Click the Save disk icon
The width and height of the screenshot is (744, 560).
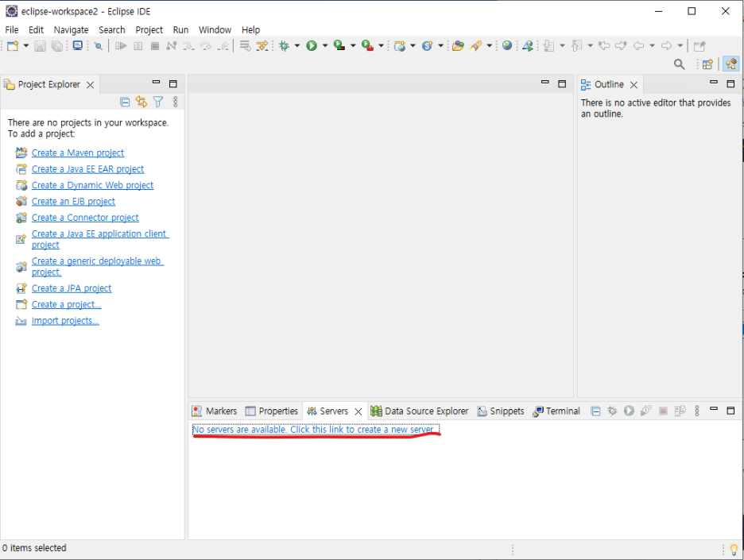[x=41, y=46]
